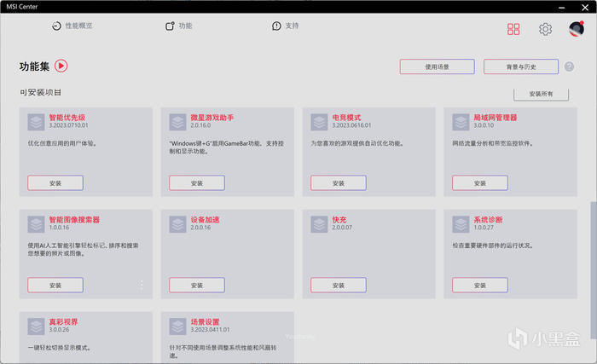The height and width of the screenshot is (364, 597).
Task: Select the 设备加速 title text
Action: [205, 220]
